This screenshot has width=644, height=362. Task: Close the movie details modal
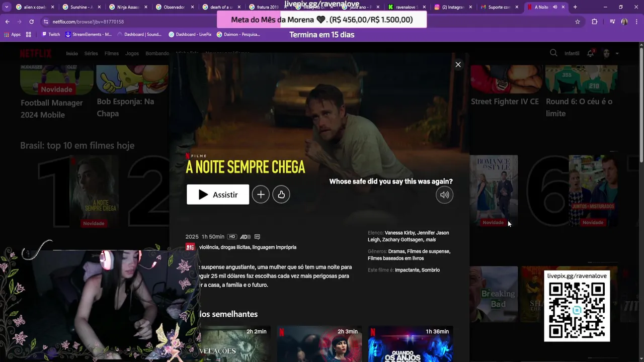tap(458, 64)
